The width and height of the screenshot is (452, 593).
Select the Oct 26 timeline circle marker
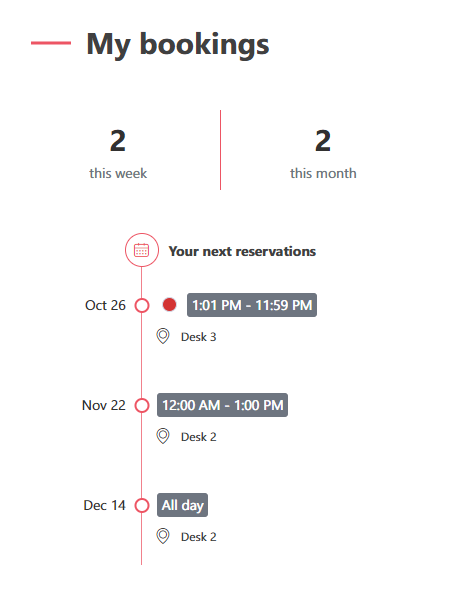click(142, 305)
